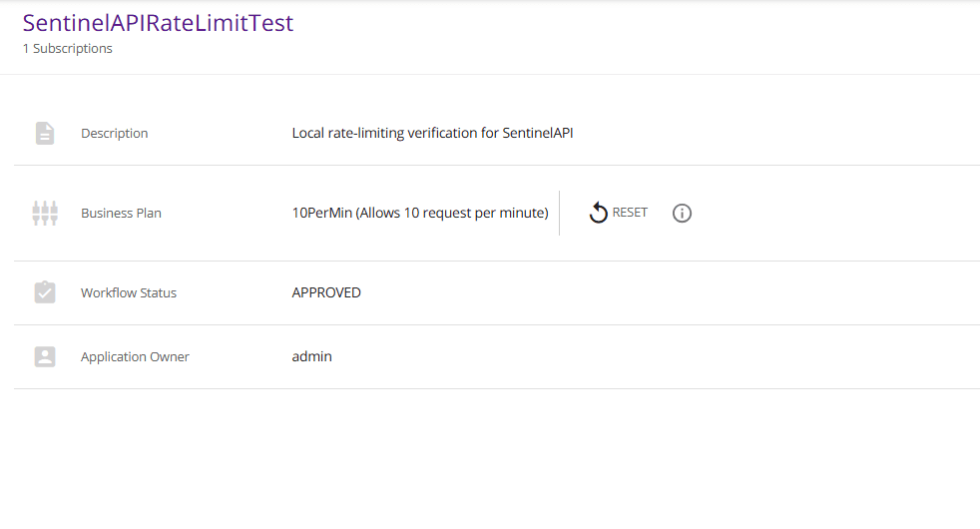Click the Workflow Status clipboard-check icon
Viewport: 980px width, 529px height.
(45, 292)
